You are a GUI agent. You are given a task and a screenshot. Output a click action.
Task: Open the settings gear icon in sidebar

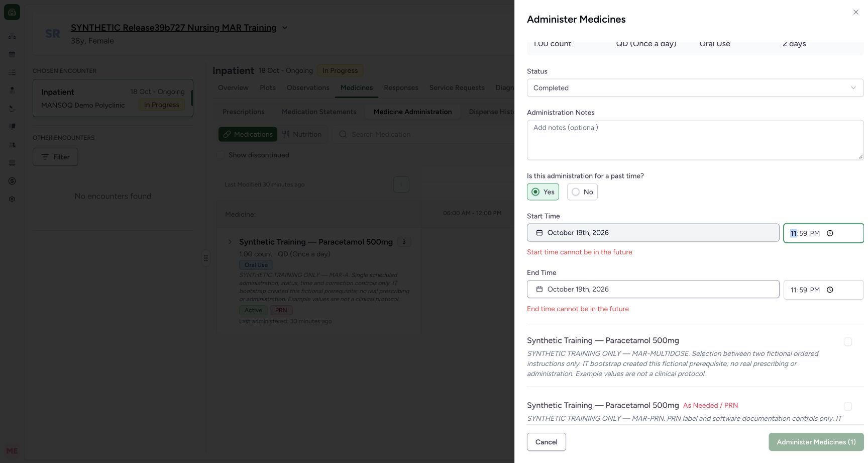12,199
